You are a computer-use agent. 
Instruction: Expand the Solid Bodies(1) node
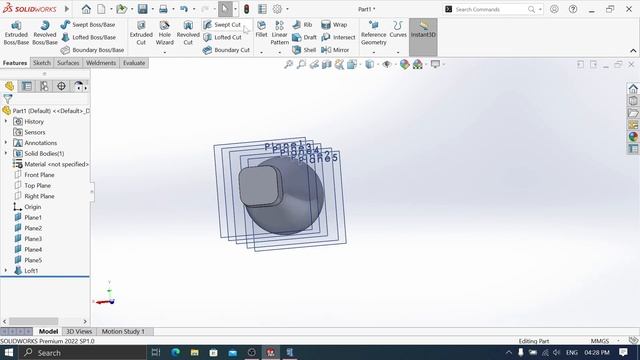[6, 153]
